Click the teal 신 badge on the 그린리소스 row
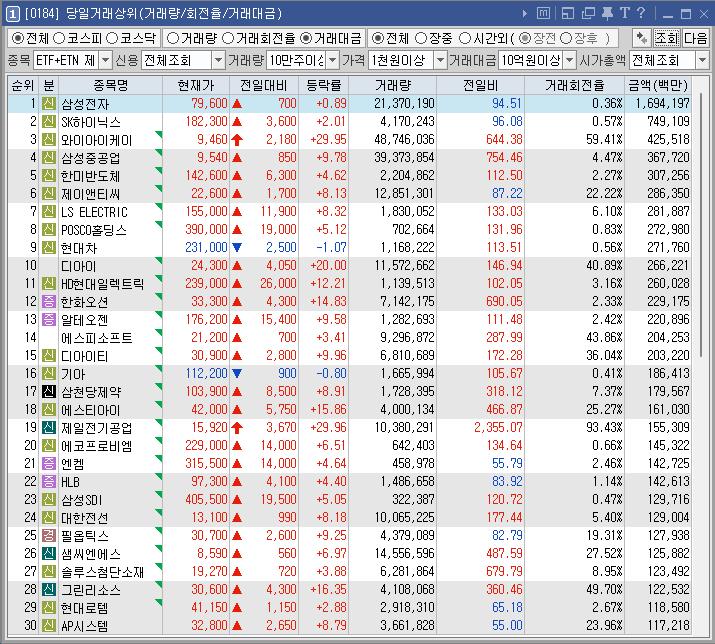This screenshot has width=715, height=644. click(49, 589)
